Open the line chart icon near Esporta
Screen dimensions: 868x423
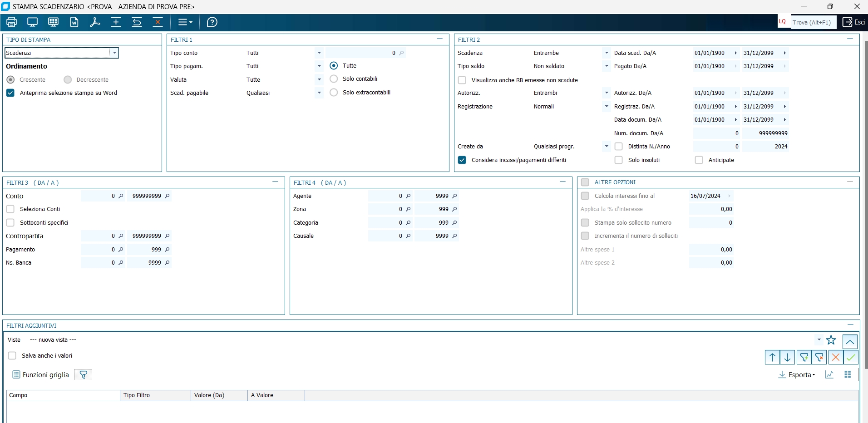pos(829,375)
